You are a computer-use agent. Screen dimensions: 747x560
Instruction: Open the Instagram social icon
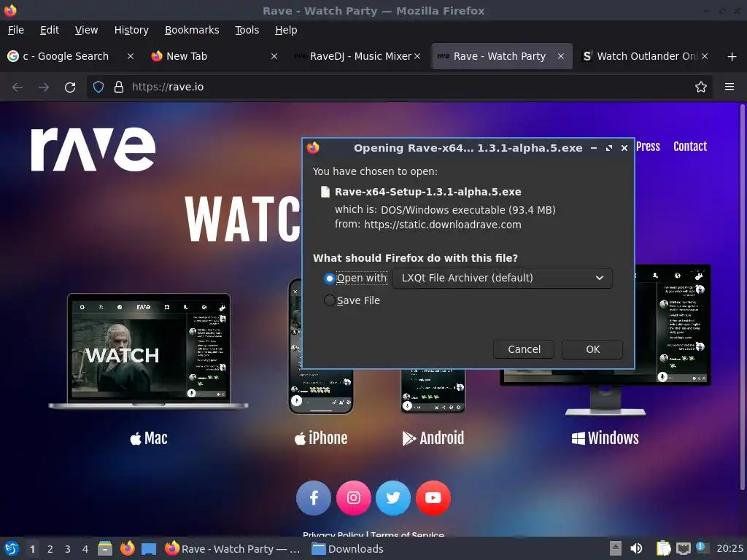click(x=354, y=498)
